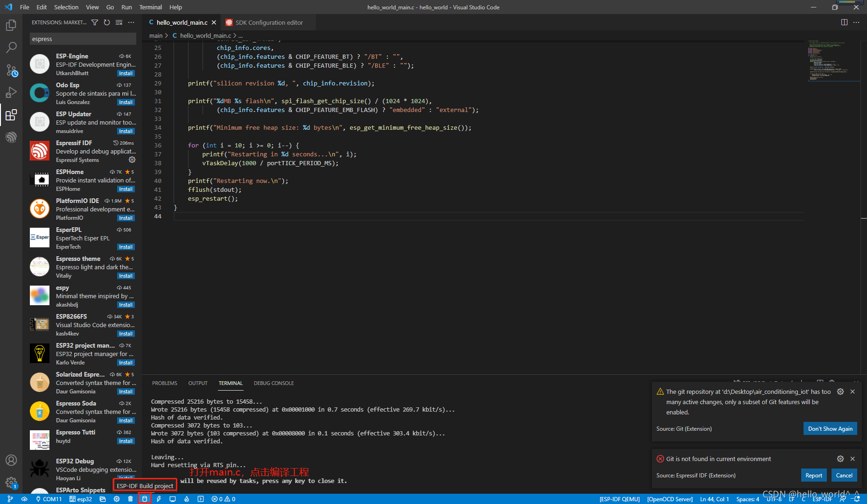Click Build, Flash and Monitor flame icon
Image resolution: width=867 pixels, height=504 pixels.
tap(187, 499)
